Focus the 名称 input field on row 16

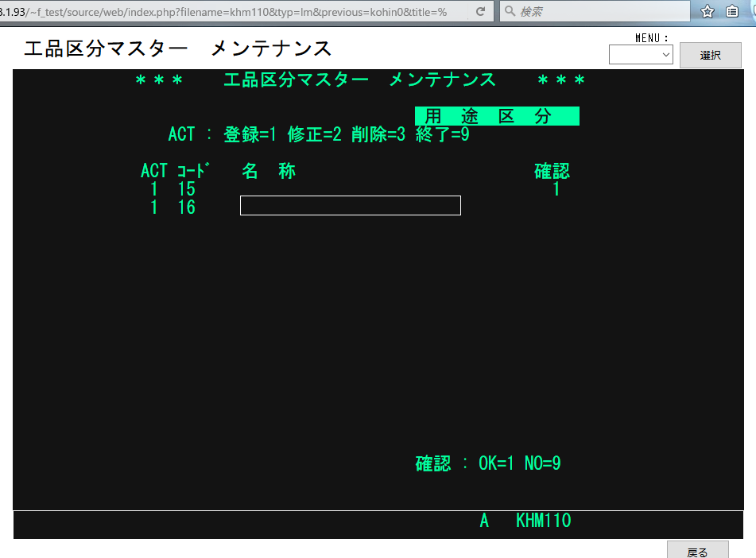(x=350, y=205)
